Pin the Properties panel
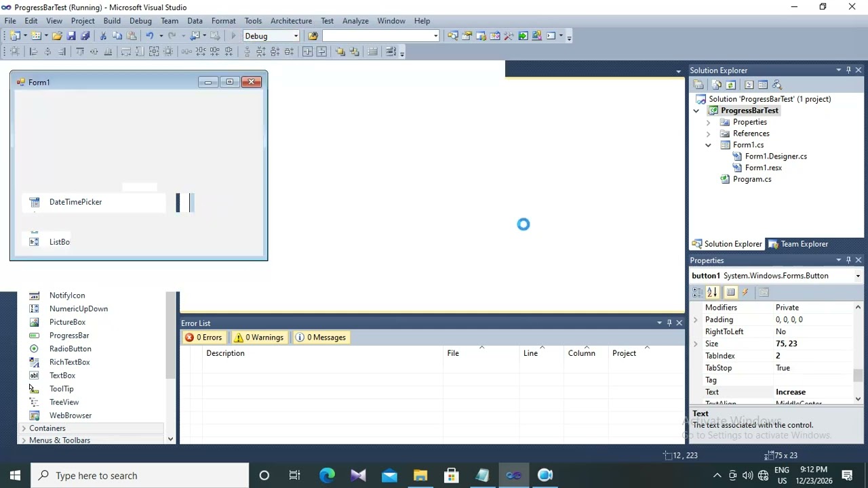 (848, 260)
